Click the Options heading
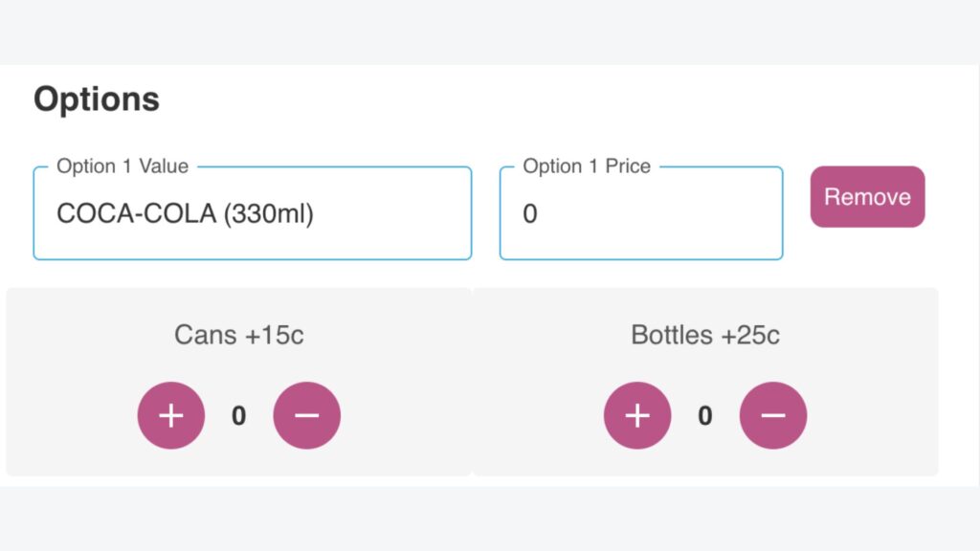Image resolution: width=980 pixels, height=551 pixels. tap(97, 99)
